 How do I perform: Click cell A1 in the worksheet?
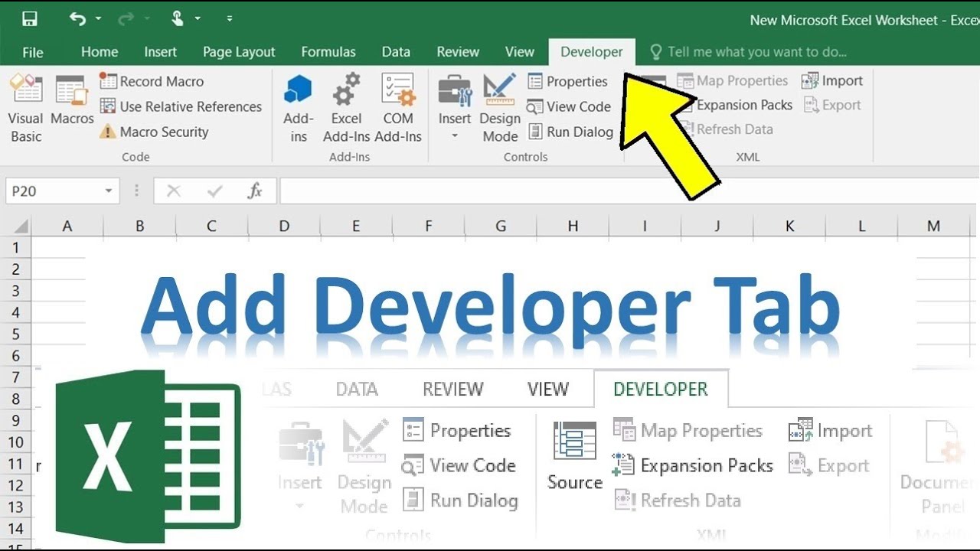pos(67,248)
